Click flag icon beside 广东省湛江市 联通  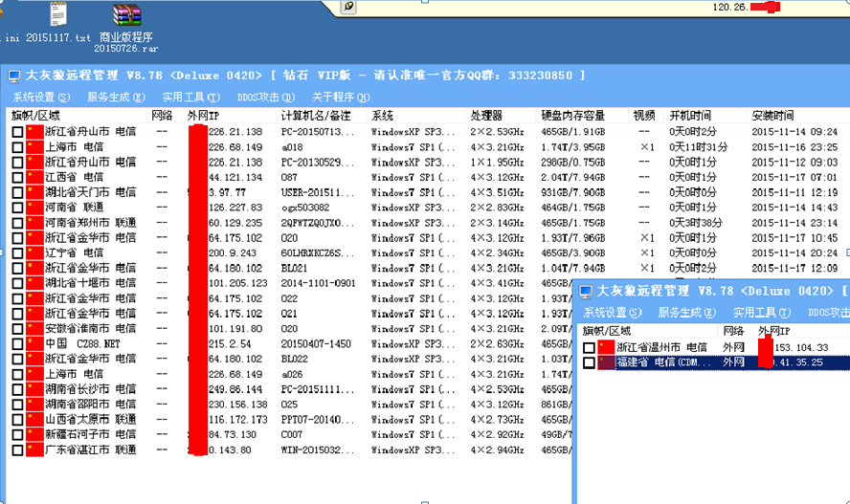coord(35,449)
